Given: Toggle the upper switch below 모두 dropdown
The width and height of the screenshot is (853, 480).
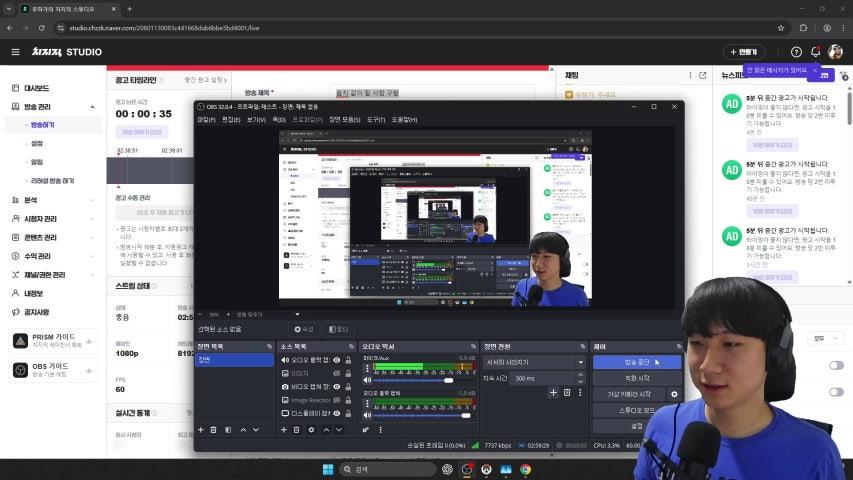Looking at the screenshot, I should [836, 365].
